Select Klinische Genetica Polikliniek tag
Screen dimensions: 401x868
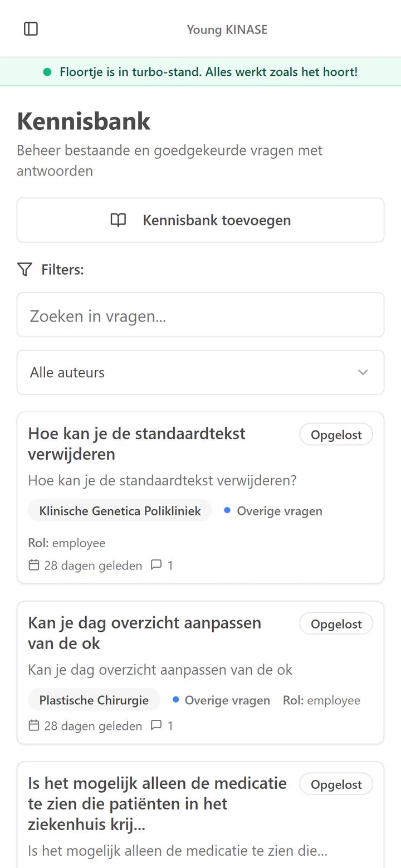(x=120, y=510)
